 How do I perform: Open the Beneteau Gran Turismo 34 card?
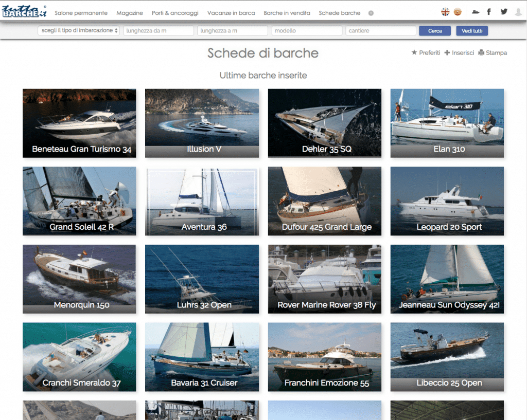(x=79, y=123)
